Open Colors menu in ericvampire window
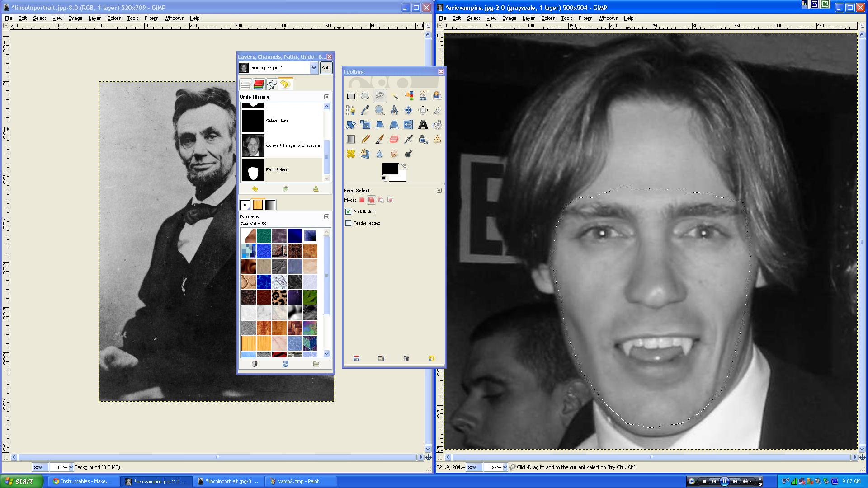The height and width of the screenshot is (488, 868). pos(548,18)
